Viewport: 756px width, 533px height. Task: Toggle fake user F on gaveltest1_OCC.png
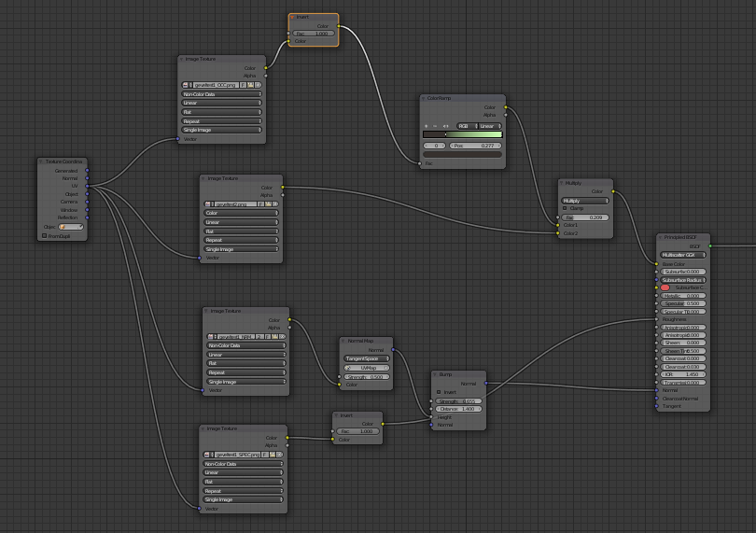click(243, 85)
